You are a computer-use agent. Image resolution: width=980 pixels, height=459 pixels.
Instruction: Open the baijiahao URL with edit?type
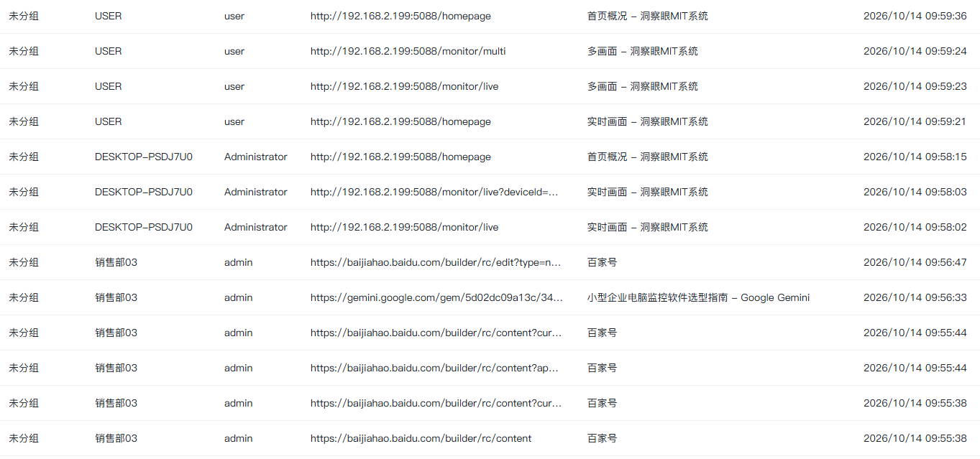point(436,262)
